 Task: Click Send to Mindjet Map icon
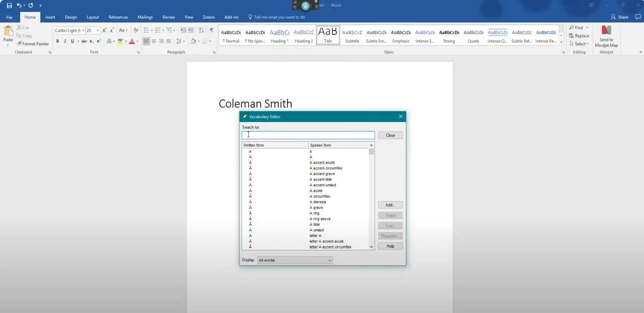coord(606,37)
